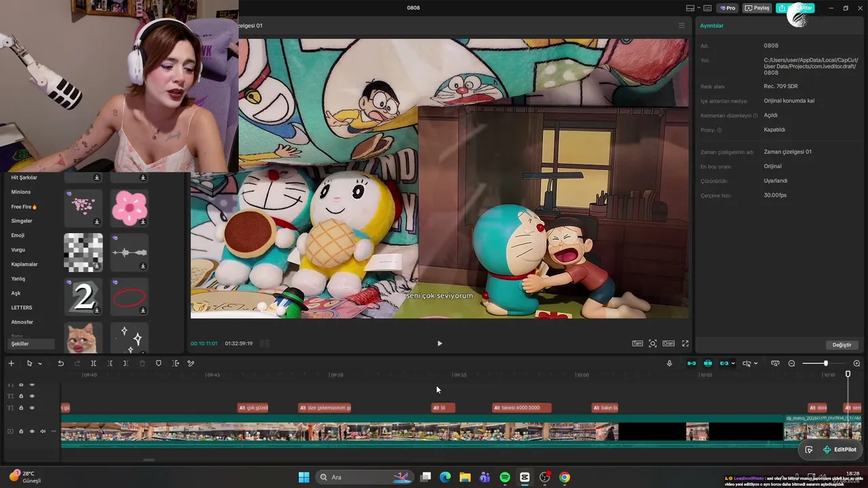Screen dimensions: 868x488
Task: Delete right of playhead with trim-right tool
Action: pyautogui.click(x=125, y=363)
